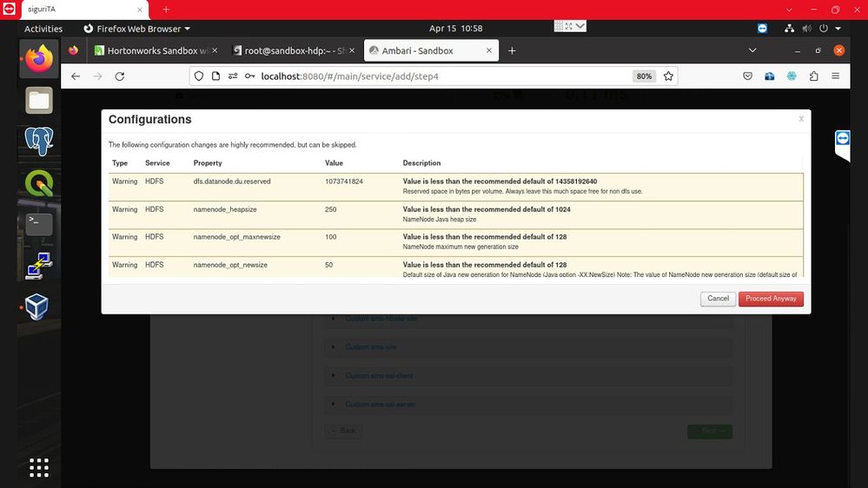Launch VirtualBox from the dock
The height and width of the screenshot is (488, 868).
click(x=37, y=307)
